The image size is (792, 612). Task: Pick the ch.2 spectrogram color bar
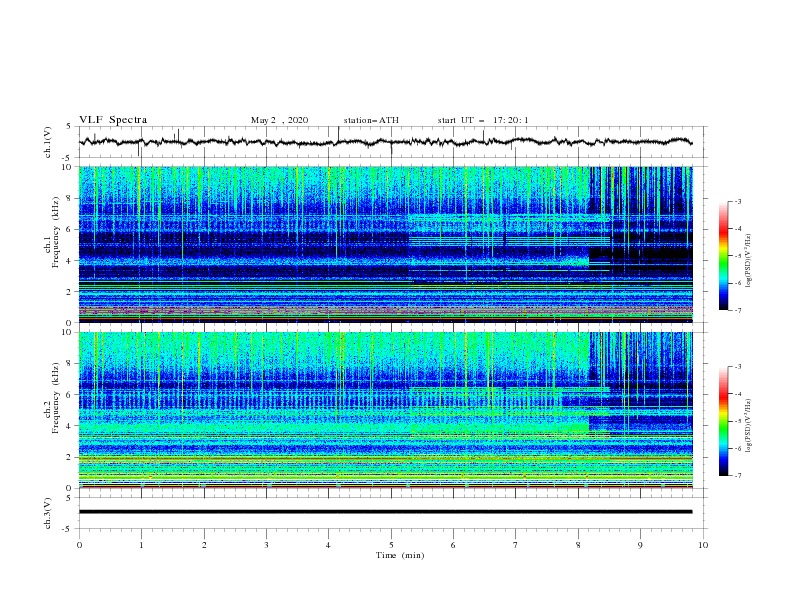pos(724,421)
